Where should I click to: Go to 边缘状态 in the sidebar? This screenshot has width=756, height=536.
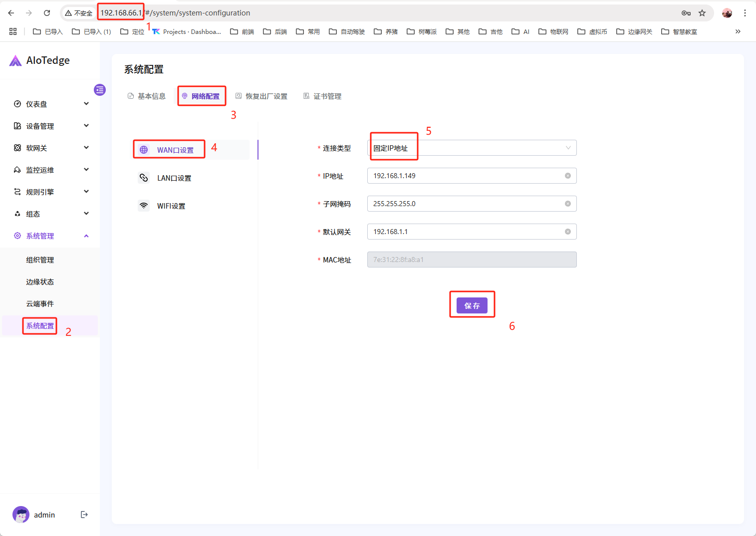pos(40,282)
